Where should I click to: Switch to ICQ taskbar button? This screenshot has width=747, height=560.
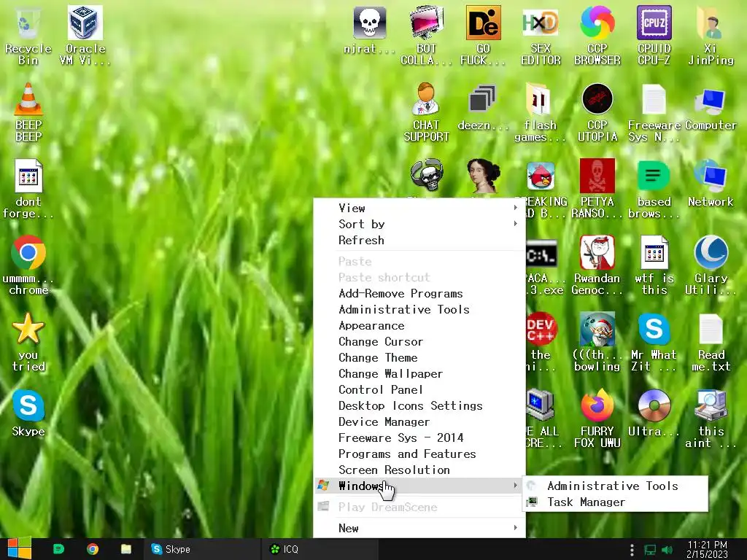pos(320,549)
